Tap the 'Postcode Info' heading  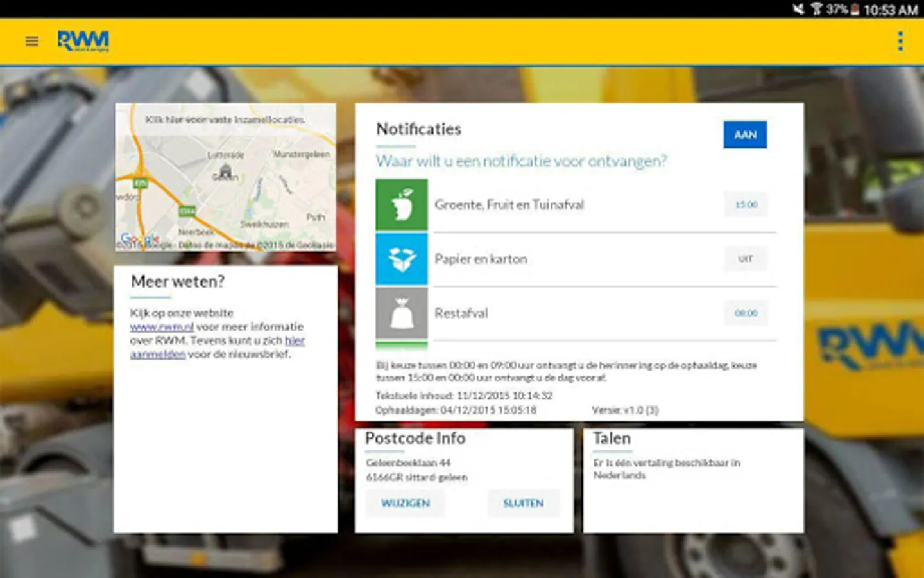pyautogui.click(x=415, y=439)
